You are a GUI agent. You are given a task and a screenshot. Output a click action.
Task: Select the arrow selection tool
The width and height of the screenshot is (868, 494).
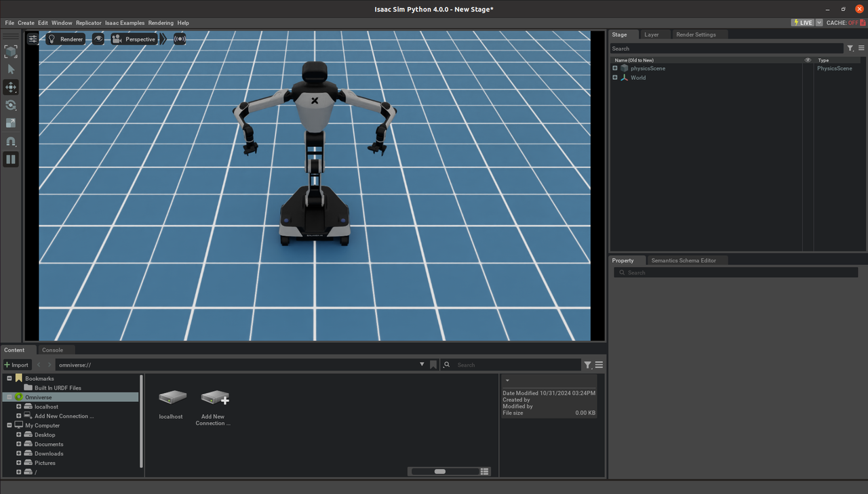[x=11, y=69]
